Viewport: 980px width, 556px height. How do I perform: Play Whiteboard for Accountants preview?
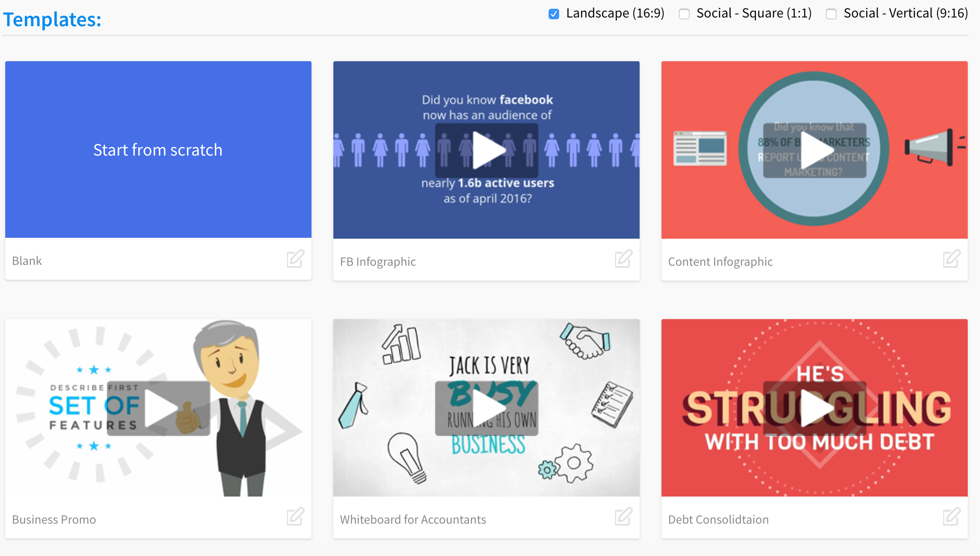click(x=486, y=408)
